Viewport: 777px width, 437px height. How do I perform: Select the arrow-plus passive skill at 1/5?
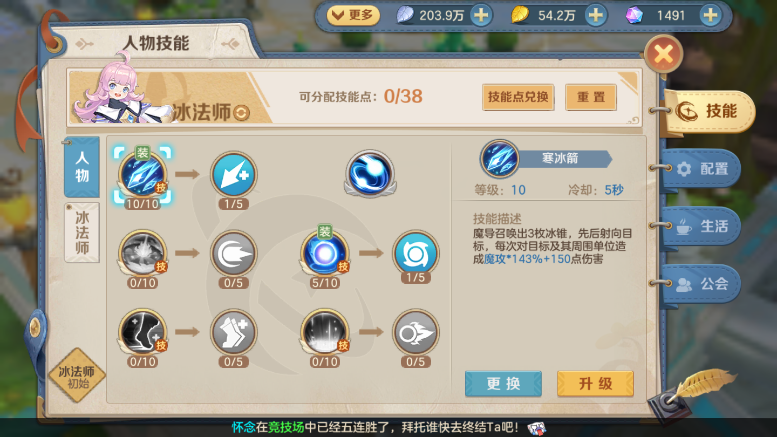tap(233, 174)
